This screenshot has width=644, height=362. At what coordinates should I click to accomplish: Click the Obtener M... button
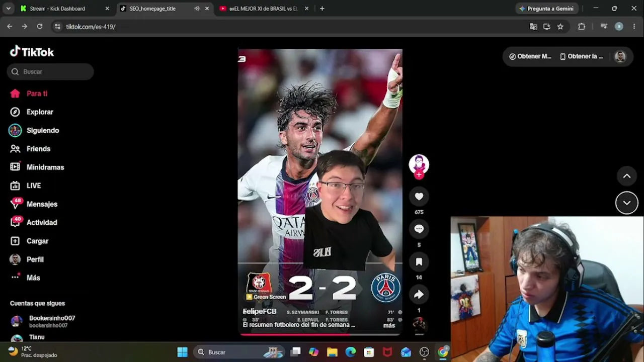530,56
